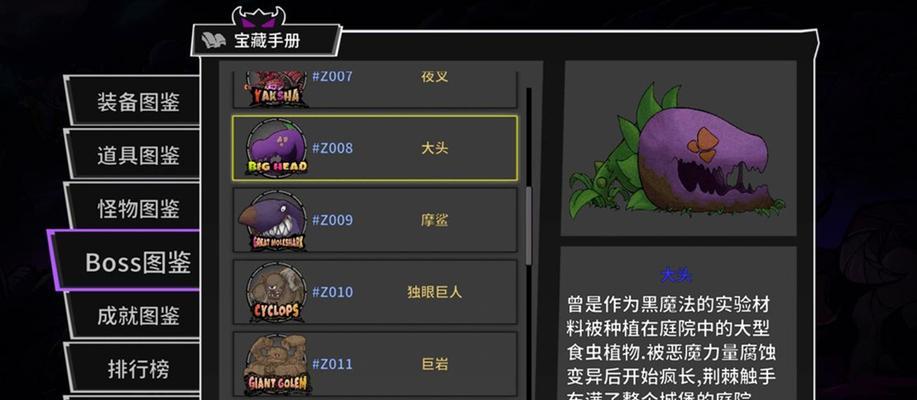Image resolution: width=917 pixels, height=400 pixels.
Task: Click the Giant Golem portrait icon
Action: pos(277,364)
